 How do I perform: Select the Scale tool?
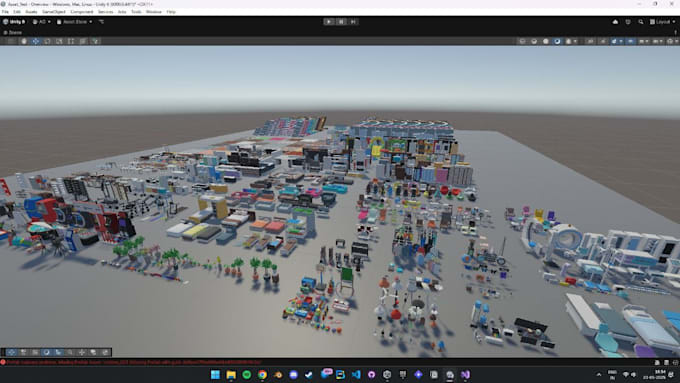point(59,41)
